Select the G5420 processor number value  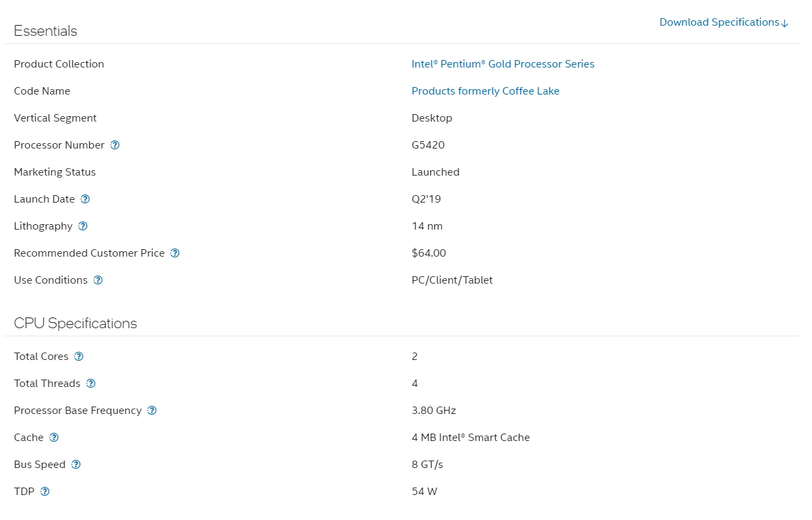pos(428,145)
